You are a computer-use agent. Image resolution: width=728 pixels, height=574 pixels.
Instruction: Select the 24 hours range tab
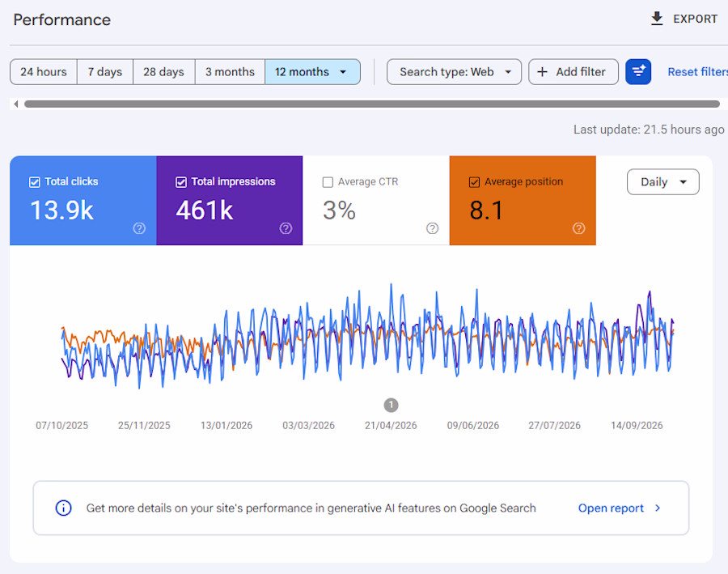(x=44, y=71)
